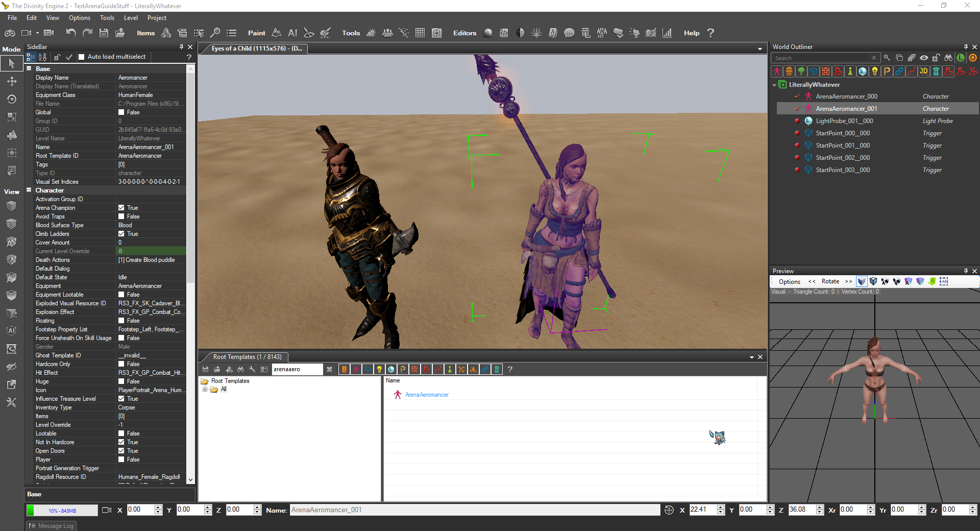The width and height of the screenshot is (980, 531).
Task: Activate the move transform mode tool
Action: [11, 81]
